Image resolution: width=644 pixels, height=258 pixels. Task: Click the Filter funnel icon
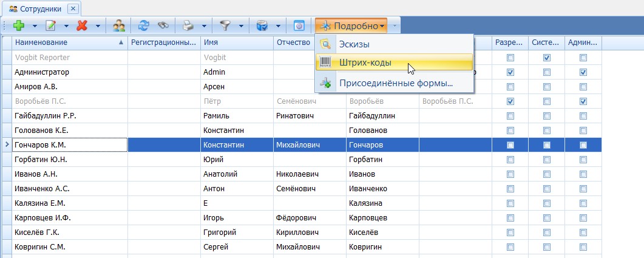pos(225,26)
